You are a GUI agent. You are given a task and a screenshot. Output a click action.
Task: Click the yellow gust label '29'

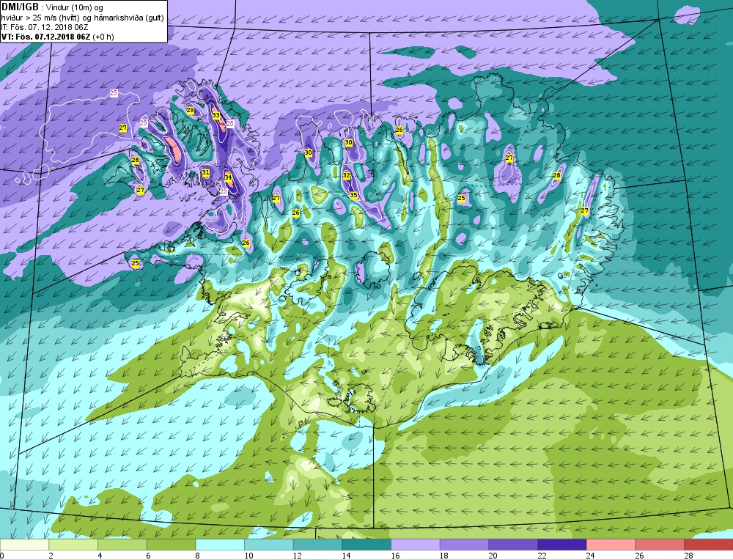[x=190, y=111]
